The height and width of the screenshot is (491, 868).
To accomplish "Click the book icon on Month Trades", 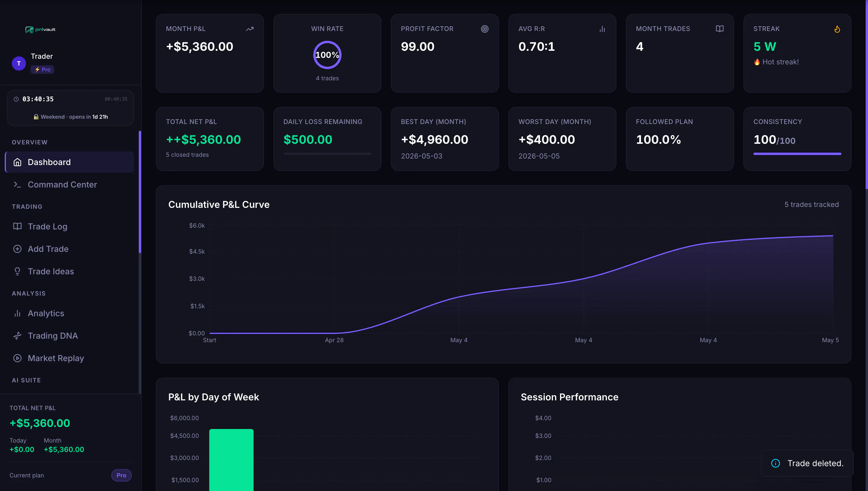I will click(719, 29).
